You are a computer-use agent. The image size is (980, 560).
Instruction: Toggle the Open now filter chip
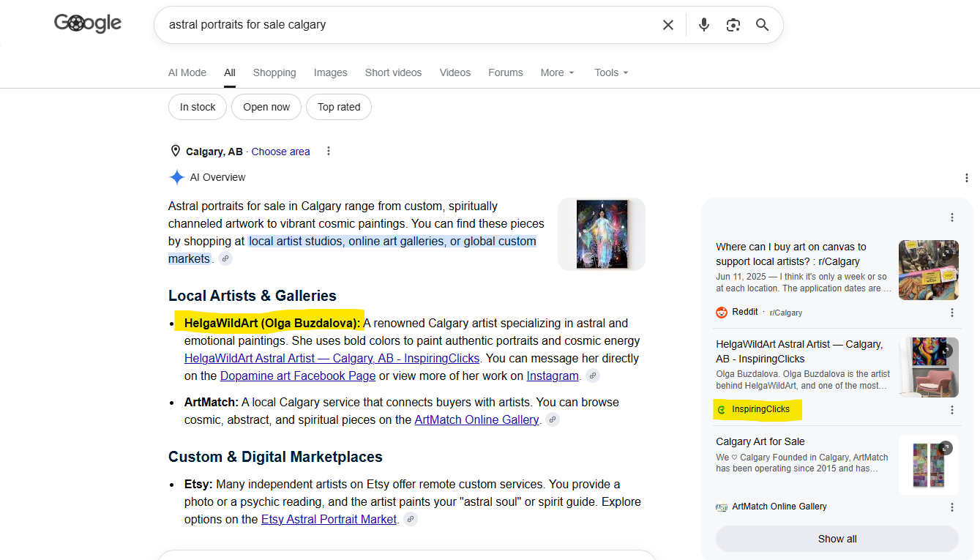tap(266, 107)
